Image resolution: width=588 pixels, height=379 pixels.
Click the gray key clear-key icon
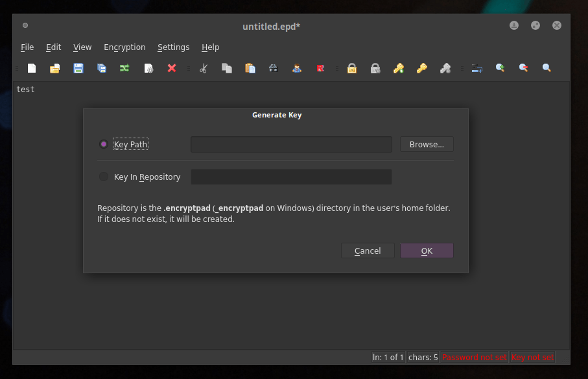(445, 68)
